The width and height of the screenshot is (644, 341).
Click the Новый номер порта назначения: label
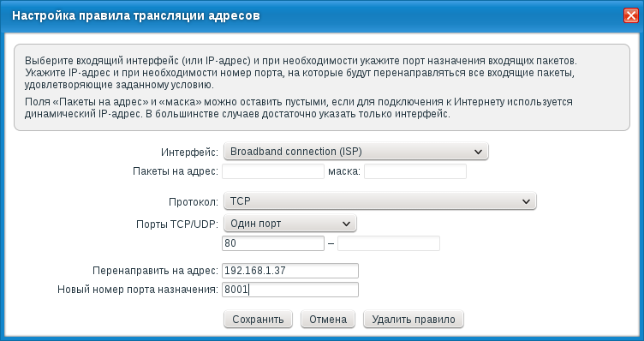138,290
